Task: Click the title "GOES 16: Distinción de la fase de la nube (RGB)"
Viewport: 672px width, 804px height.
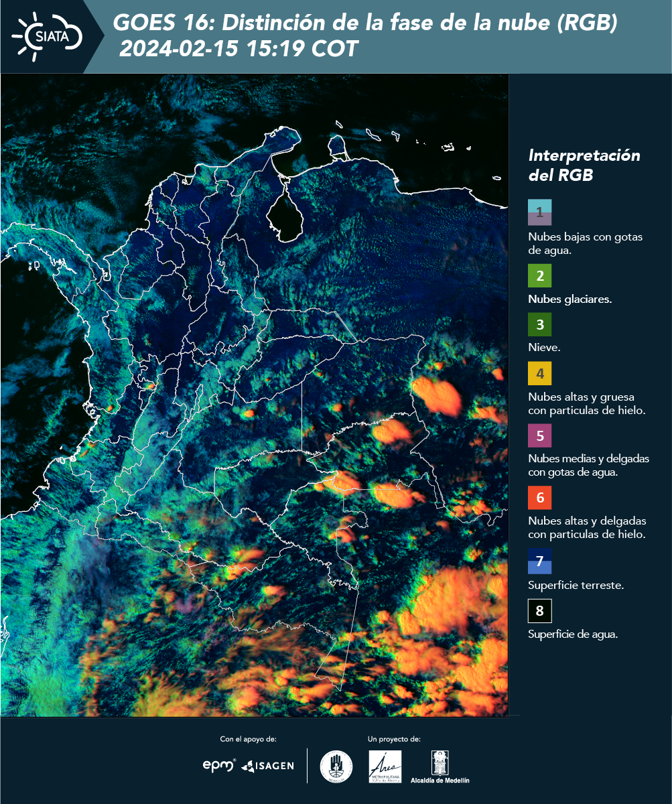Action: click(x=365, y=23)
